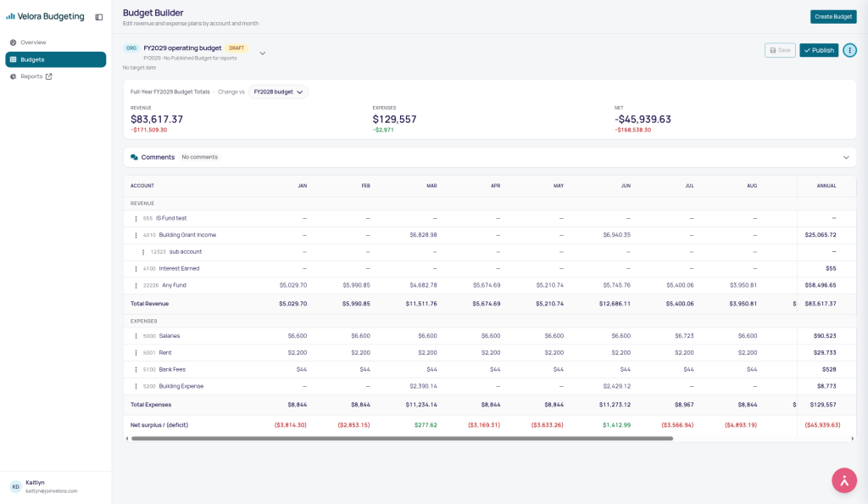
Task: Click the ANNUAL column header
Action: (826, 186)
